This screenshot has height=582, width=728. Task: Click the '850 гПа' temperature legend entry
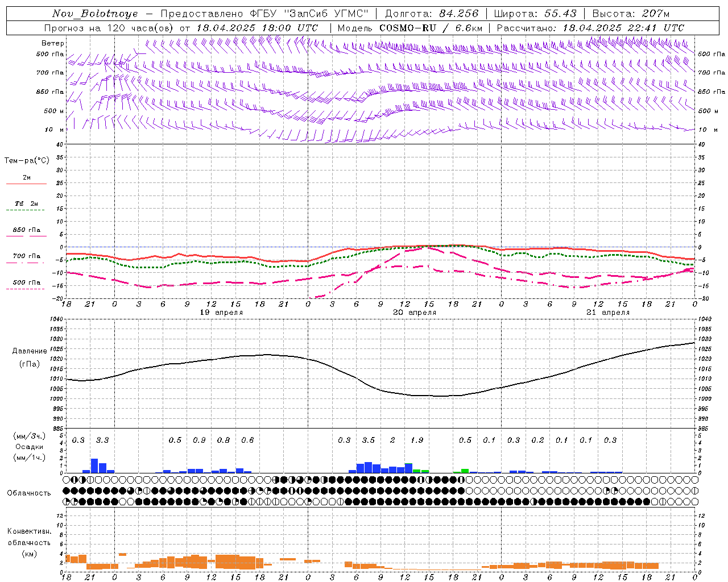[x=27, y=230]
